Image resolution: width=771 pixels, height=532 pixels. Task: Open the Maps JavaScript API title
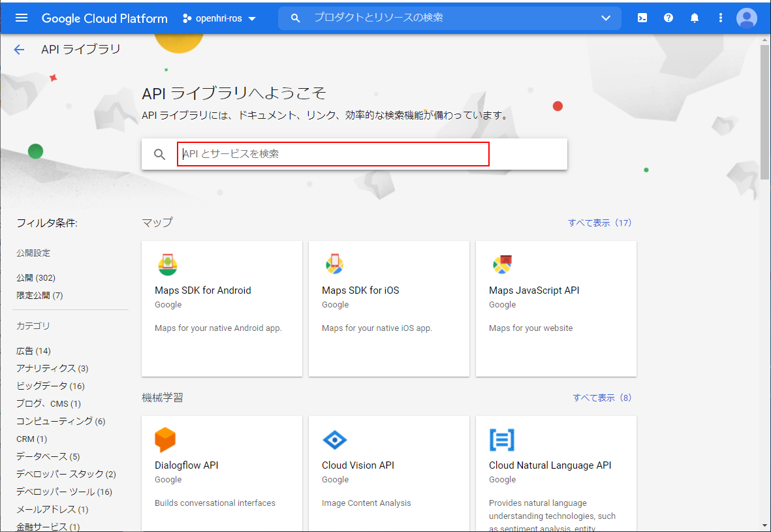pos(534,290)
